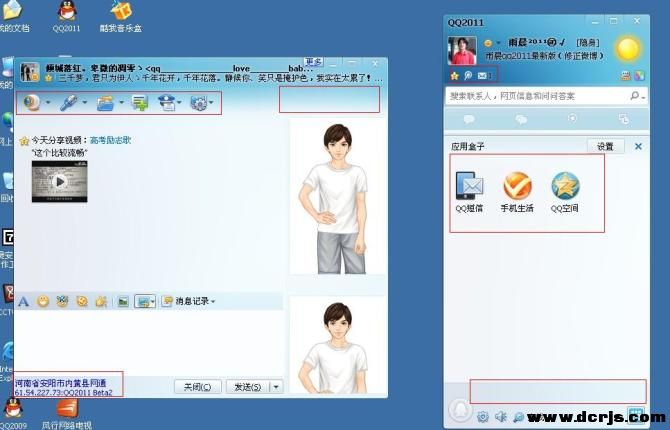Click the 关闭(C) button
Viewport: 670px width, 430px height.
pyautogui.click(x=198, y=387)
